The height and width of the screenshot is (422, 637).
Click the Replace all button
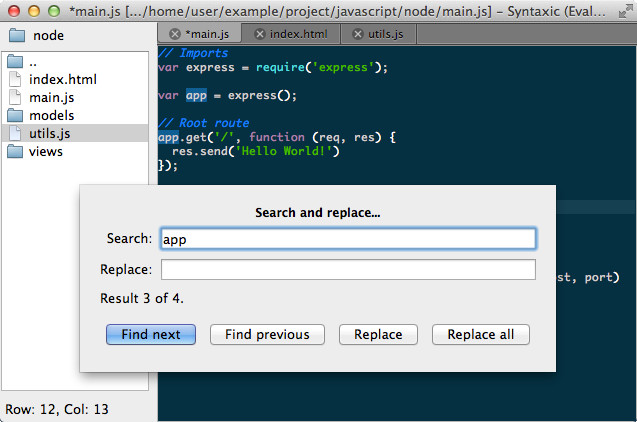[481, 334]
